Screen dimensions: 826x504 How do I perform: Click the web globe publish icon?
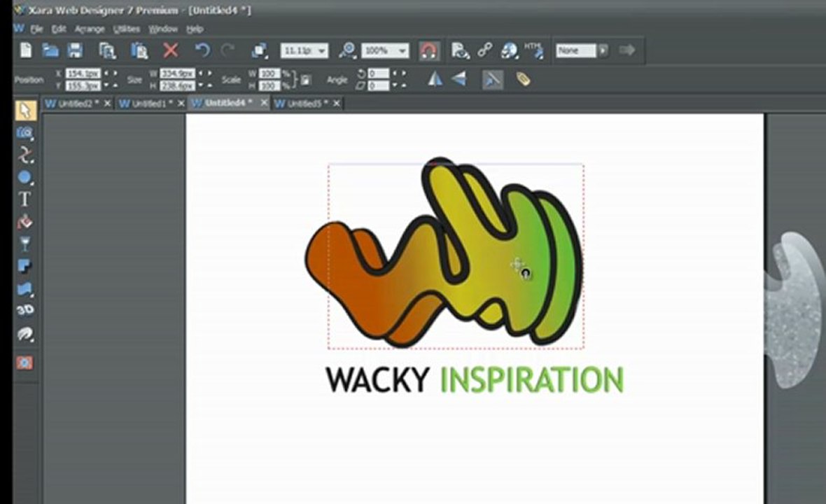(510, 50)
